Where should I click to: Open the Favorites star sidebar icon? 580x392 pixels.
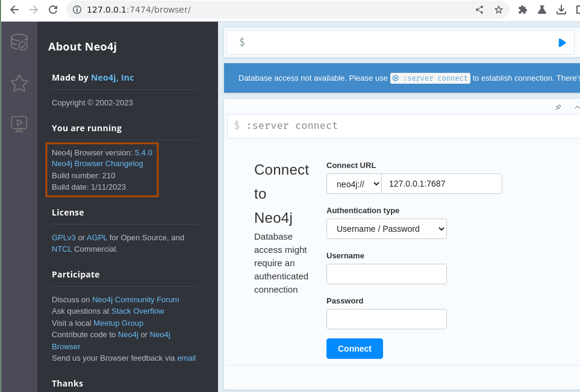19,83
